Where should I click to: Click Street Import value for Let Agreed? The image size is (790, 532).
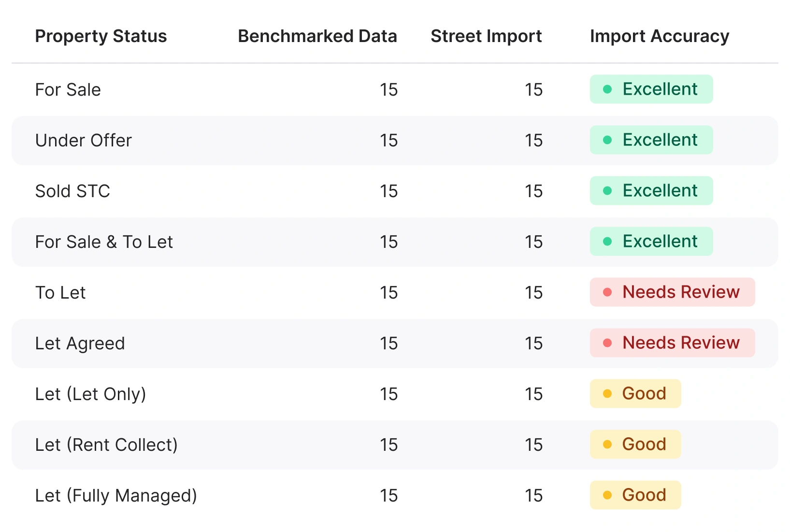tap(533, 344)
